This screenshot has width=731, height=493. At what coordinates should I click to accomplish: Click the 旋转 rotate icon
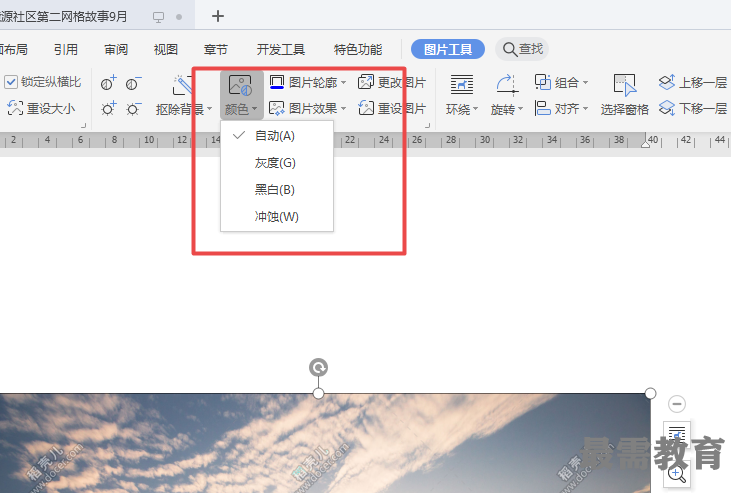507,85
